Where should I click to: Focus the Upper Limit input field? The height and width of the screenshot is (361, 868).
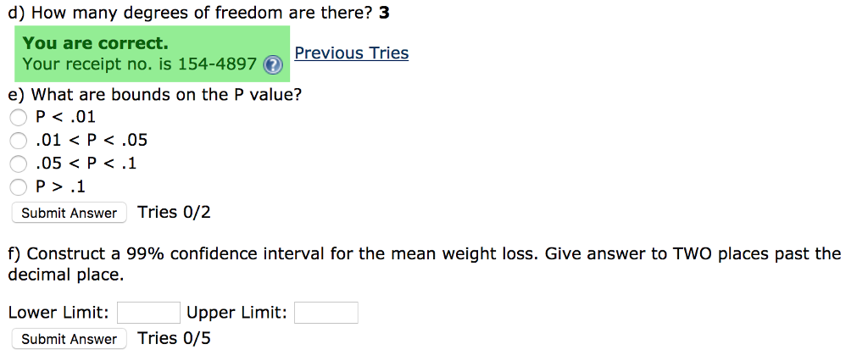tap(325, 313)
